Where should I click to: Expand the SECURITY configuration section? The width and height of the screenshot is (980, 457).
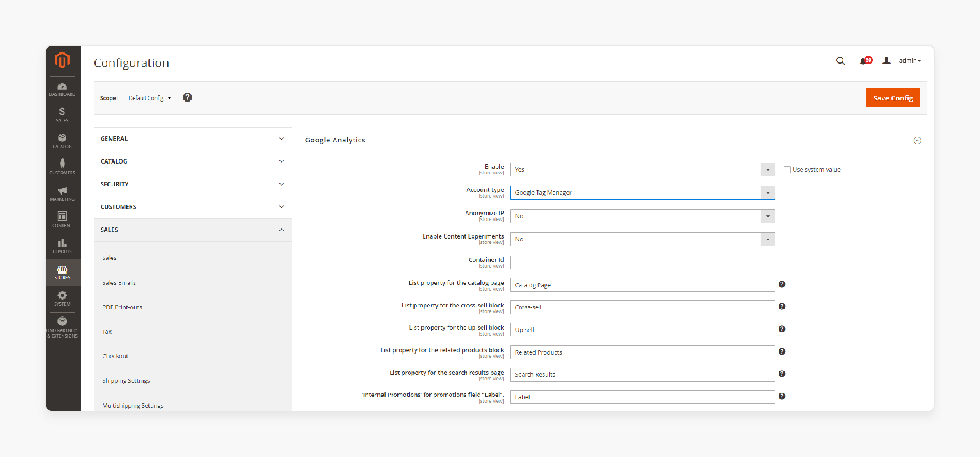(193, 184)
